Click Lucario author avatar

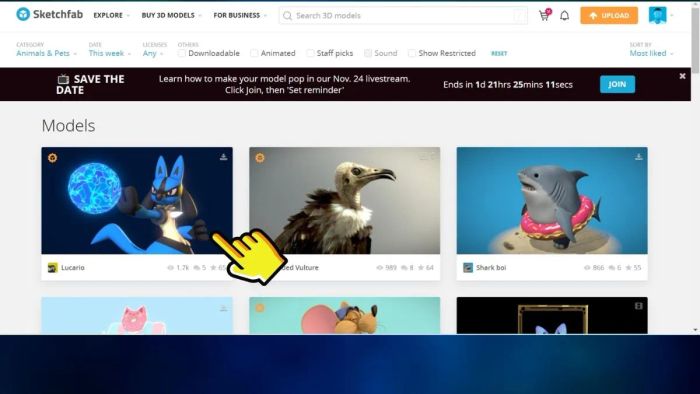click(x=53, y=268)
